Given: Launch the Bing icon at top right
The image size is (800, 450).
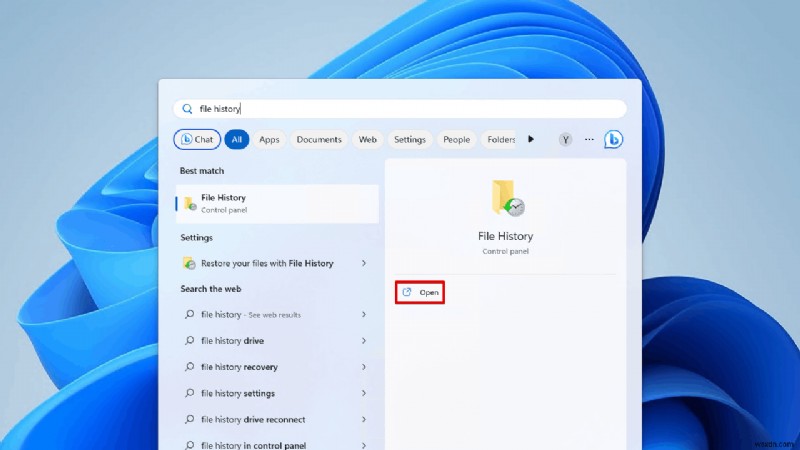Looking at the screenshot, I should click(613, 139).
